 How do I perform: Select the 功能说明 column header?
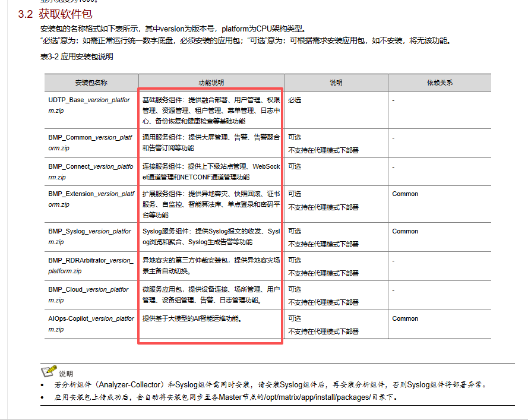pyautogui.click(x=211, y=83)
